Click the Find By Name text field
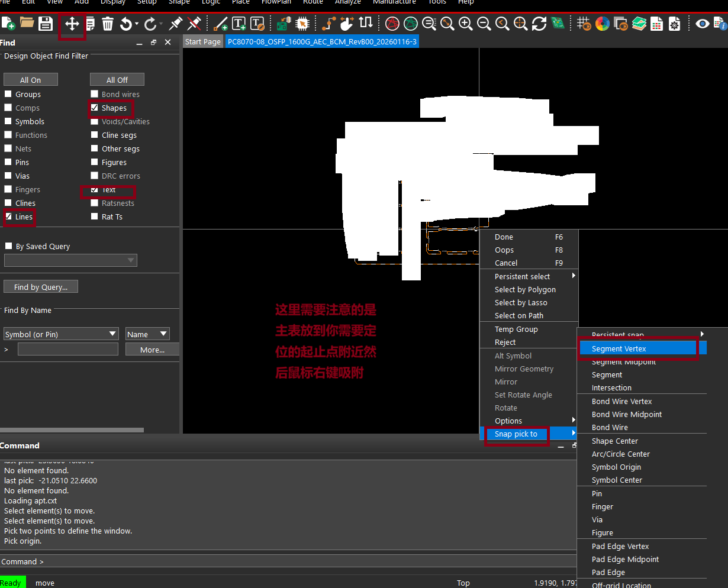The width and height of the screenshot is (728, 588). 68,350
